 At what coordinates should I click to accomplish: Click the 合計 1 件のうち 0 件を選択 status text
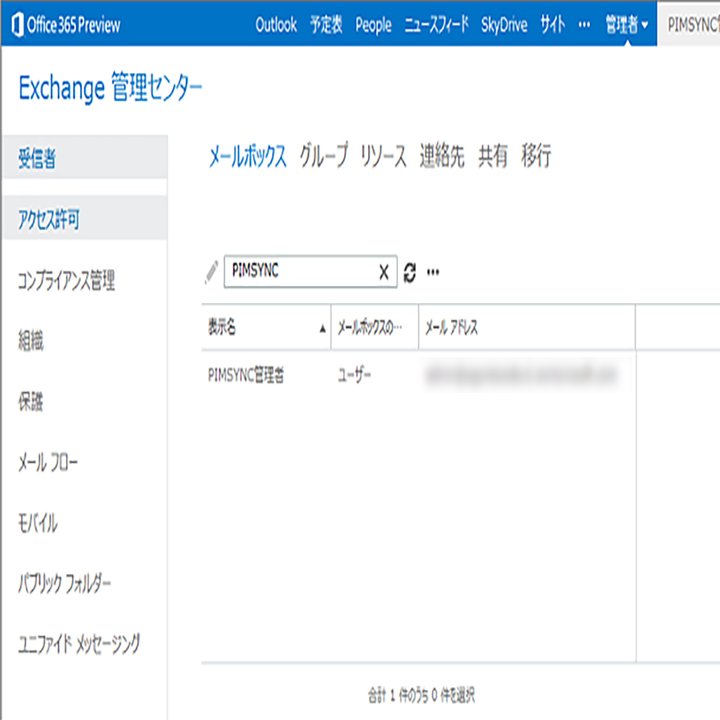tap(421, 695)
